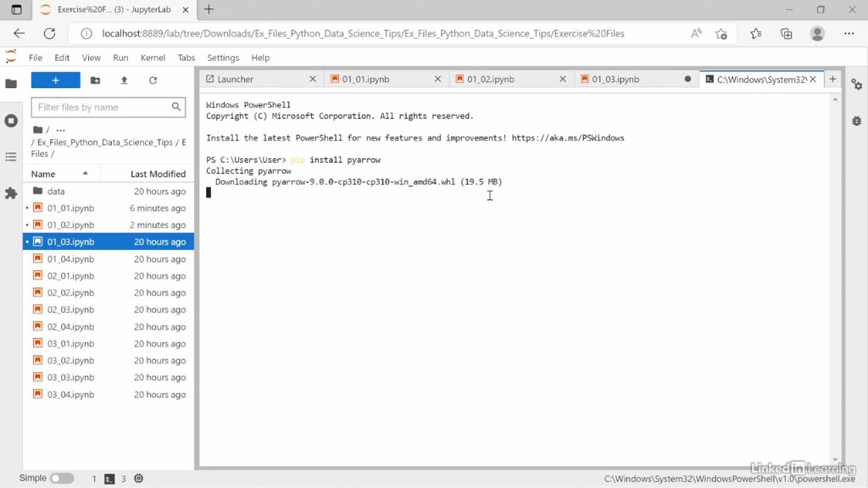The height and width of the screenshot is (488, 868).
Task: Create a new folder icon
Action: pyautogui.click(x=95, y=80)
